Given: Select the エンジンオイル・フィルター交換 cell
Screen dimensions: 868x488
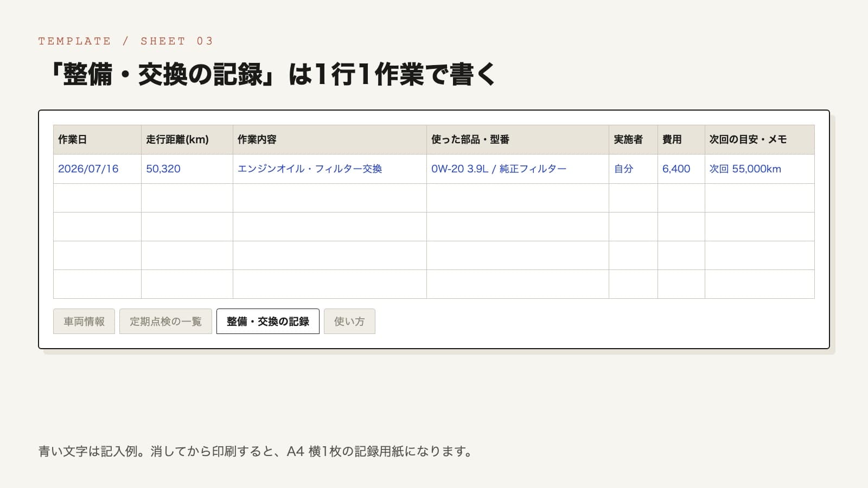Looking at the screenshot, I should [330, 169].
